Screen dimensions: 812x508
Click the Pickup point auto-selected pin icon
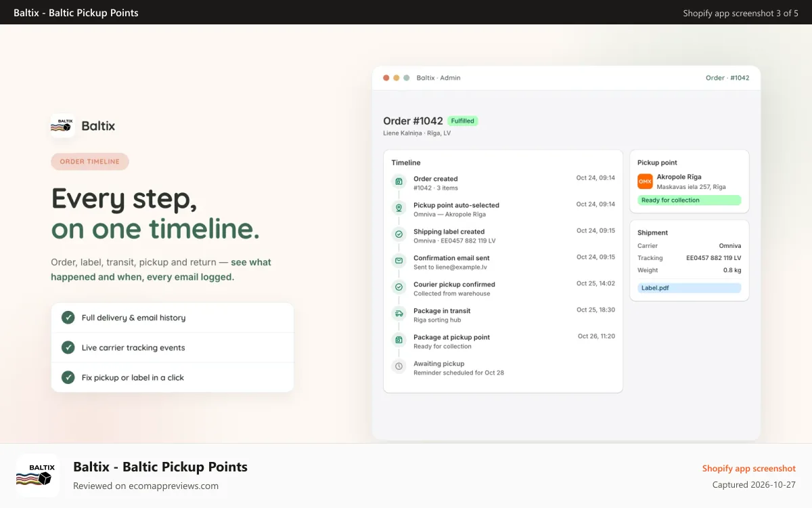pos(399,208)
